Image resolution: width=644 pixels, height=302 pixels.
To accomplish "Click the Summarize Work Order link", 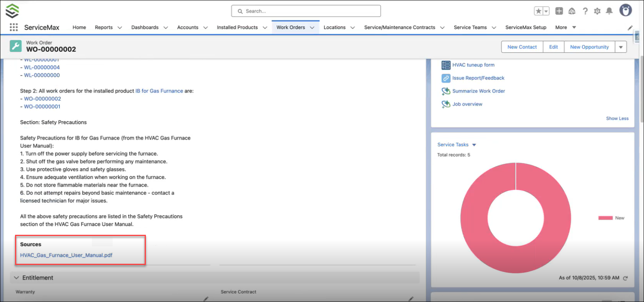I will [479, 91].
